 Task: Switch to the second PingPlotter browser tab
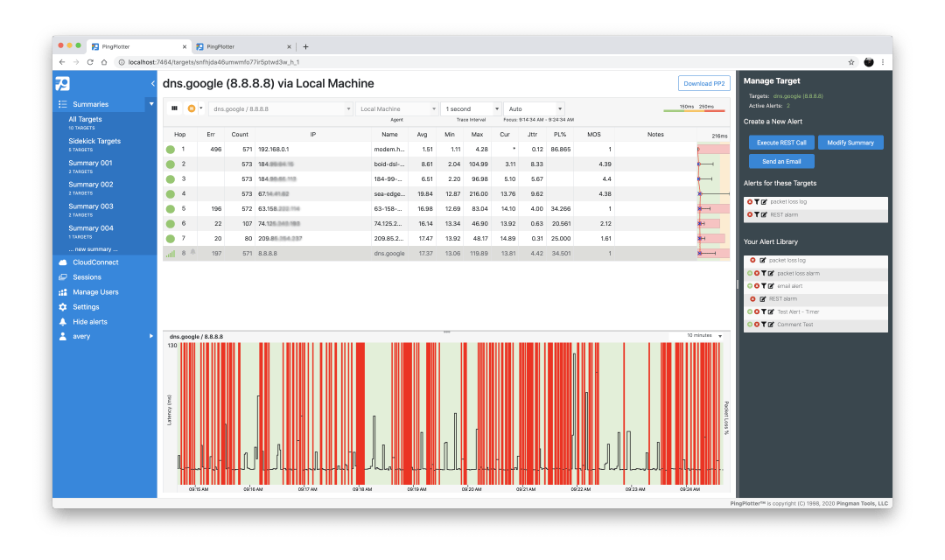click(x=243, y=46)
